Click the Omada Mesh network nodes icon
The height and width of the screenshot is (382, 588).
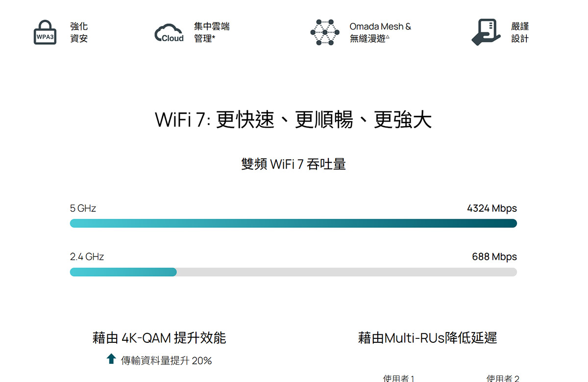point(324,32)
